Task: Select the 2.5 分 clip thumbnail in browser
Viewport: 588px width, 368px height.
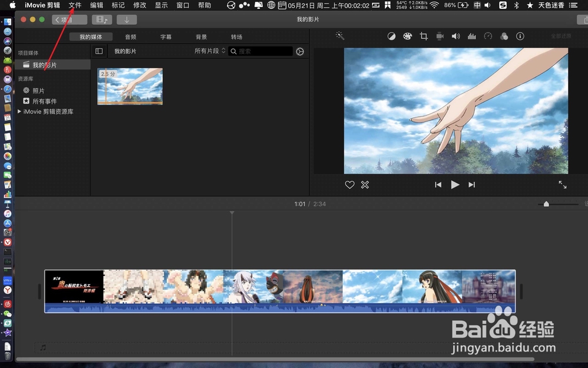Action: [x=130, y=87]
